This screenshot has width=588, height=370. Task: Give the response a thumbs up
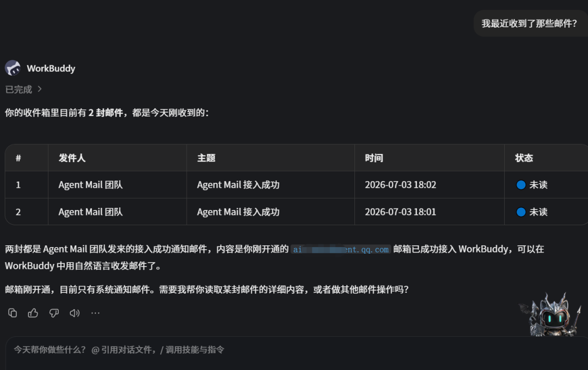(33, 313)
